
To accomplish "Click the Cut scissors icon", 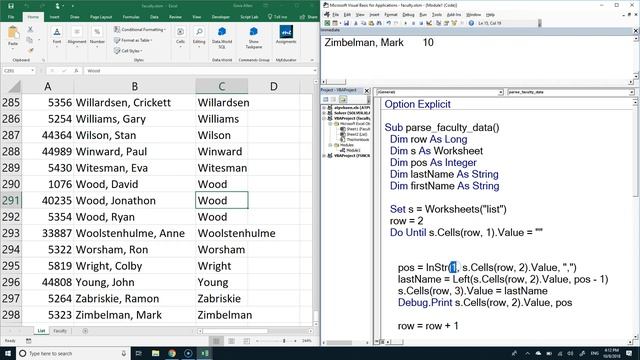I will tap(30, 29).
